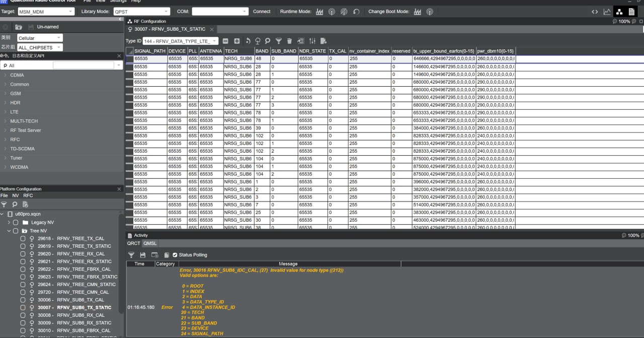The height and width of the screenshot is (338, 644).
Task: Click the delete trash icon in table toolbar
Action: pos(289,41)
